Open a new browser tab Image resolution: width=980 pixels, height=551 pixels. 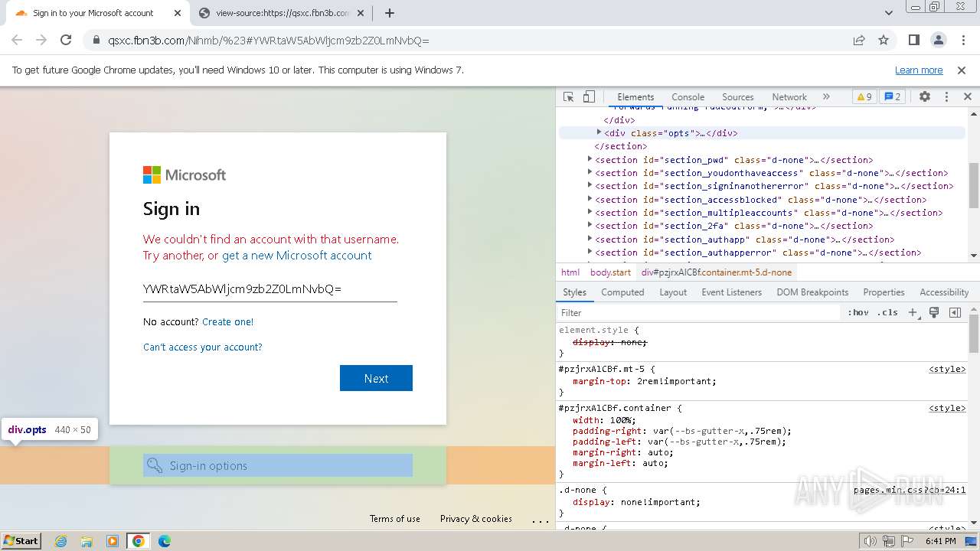(x=390, y=13)
